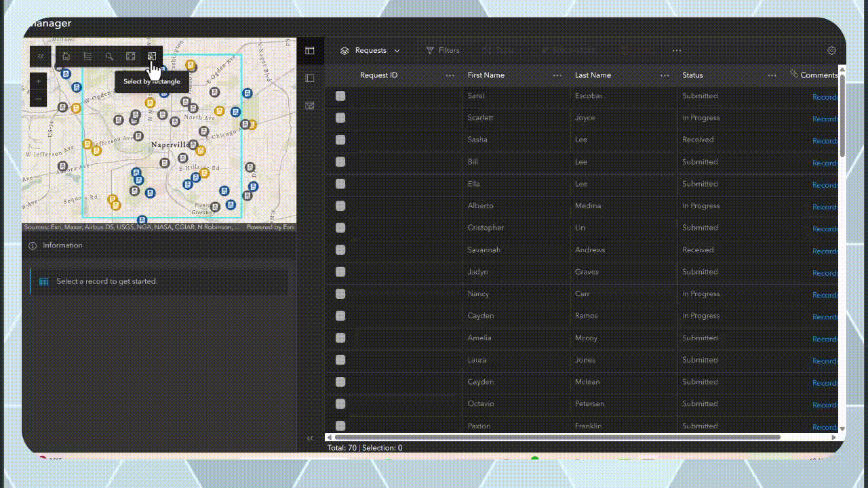
Task: Open the Requests layer dropdown
Action: click(370, 50)
